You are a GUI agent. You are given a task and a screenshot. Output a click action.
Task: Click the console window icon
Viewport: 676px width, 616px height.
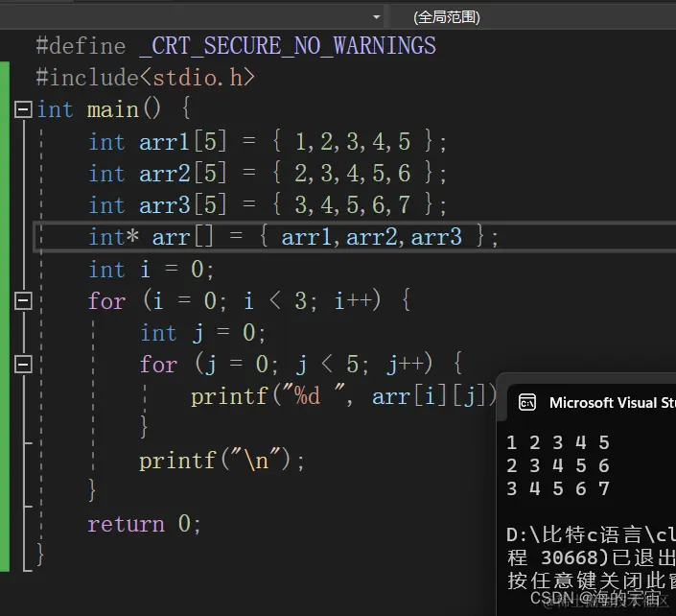tap(526, 402)
